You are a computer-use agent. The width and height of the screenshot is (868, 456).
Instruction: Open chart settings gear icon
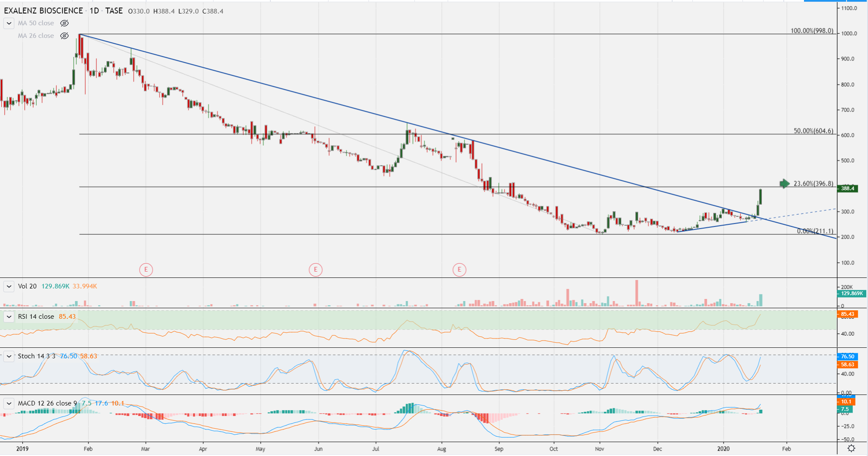point(851,448)
